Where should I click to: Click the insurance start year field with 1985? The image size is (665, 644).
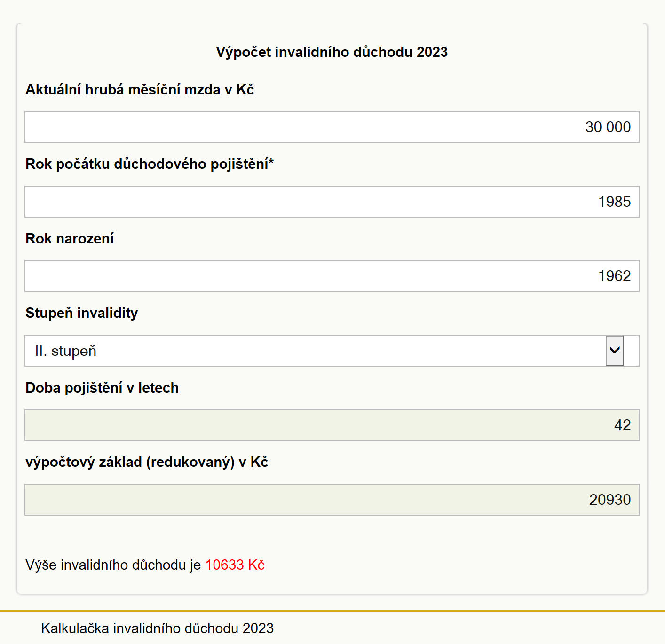pos(332,202)
